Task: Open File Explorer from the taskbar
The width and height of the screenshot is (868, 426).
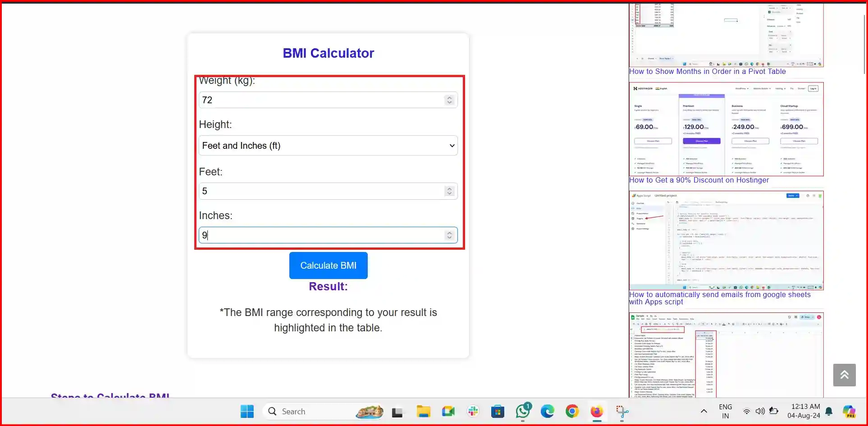Action: (423, 412)
